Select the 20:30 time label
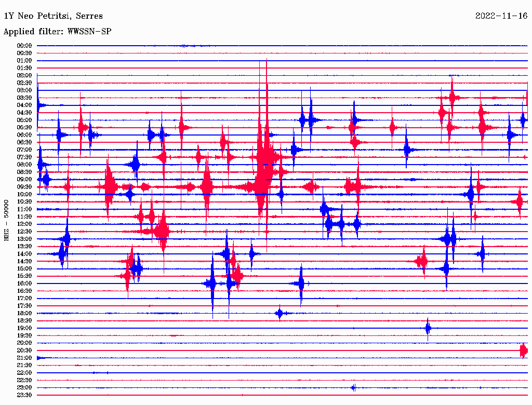The image size is (532, 405). [x=24, y=350]
